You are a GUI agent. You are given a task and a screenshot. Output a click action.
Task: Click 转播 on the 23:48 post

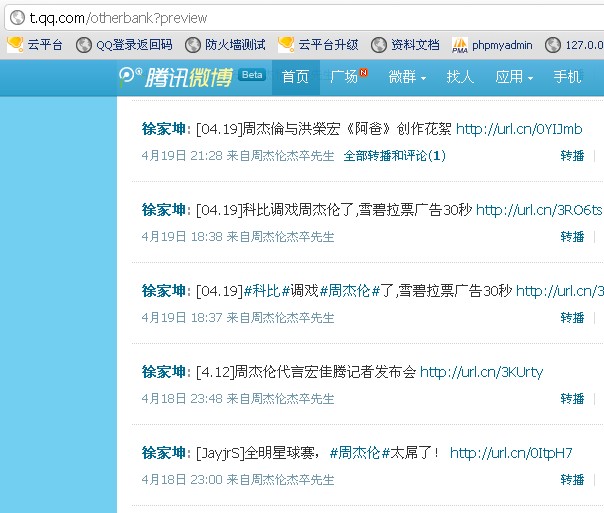tap(572, 399)
